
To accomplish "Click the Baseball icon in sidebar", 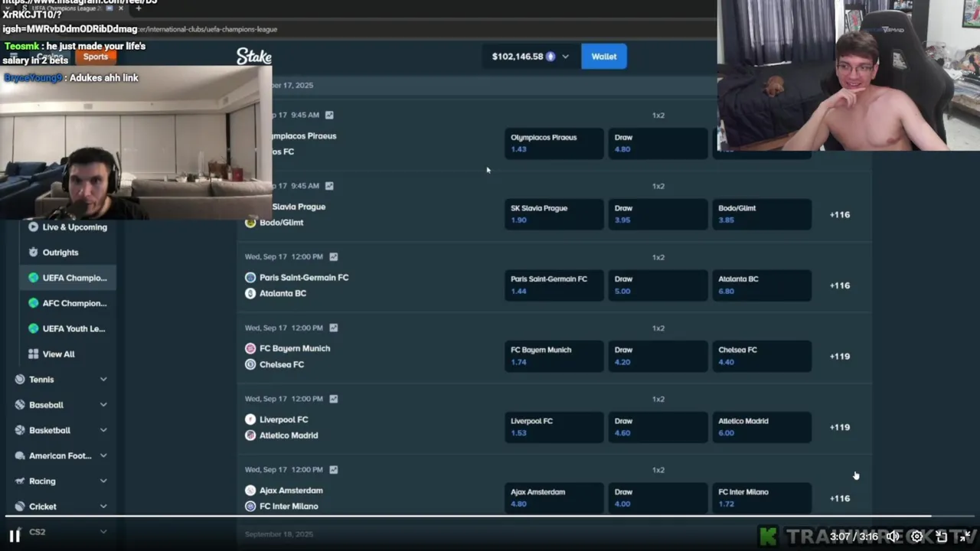I will [x=20, y=405].
